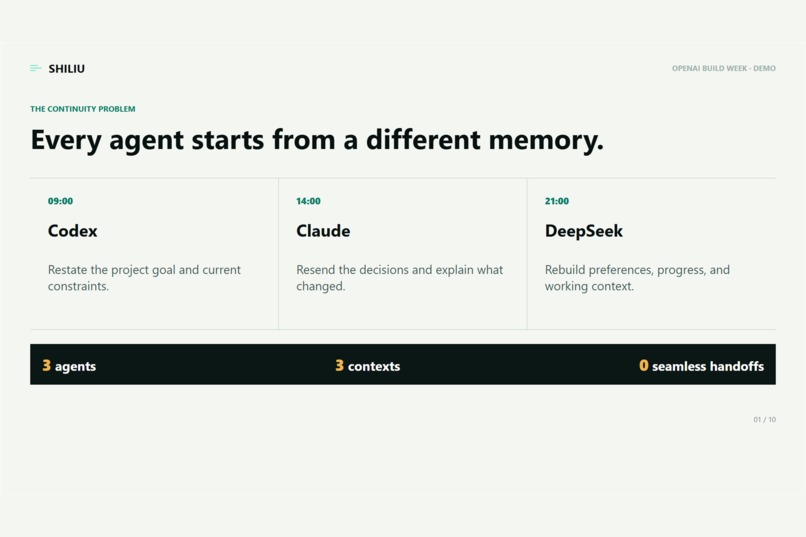Click the '0 seamless handoffs' stat
This screenshot has height=537, width=806.
point(701,365)
